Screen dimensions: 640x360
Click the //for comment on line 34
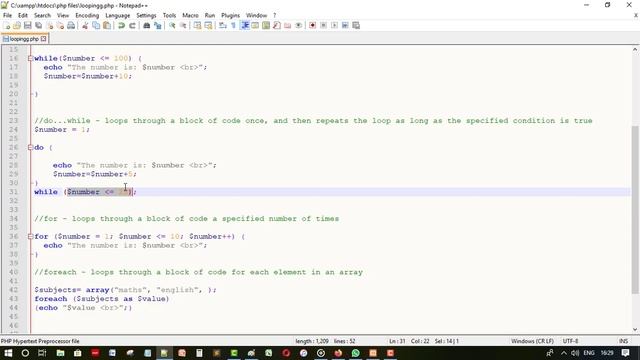(187, 219)
